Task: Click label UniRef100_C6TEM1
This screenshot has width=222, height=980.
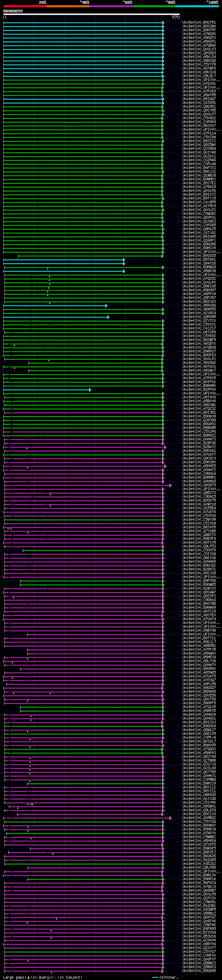Action: [199, 103]
